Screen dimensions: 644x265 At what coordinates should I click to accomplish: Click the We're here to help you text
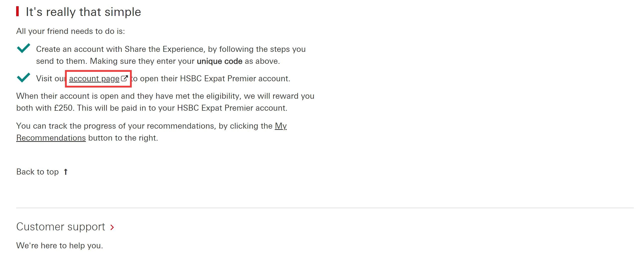60,246
